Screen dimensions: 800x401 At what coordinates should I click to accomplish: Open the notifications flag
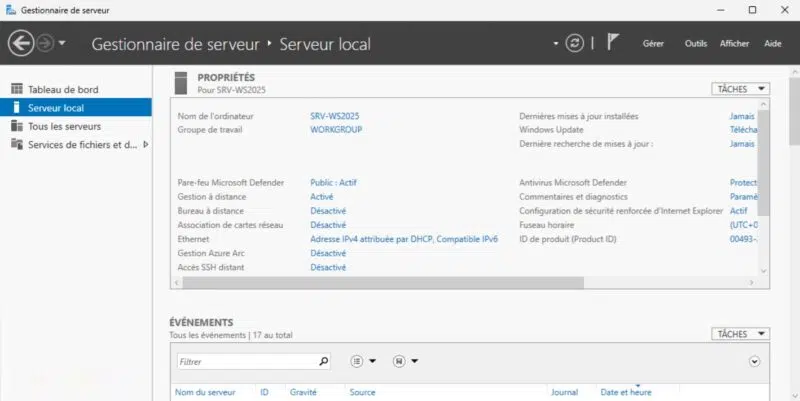tap(613, 44)
